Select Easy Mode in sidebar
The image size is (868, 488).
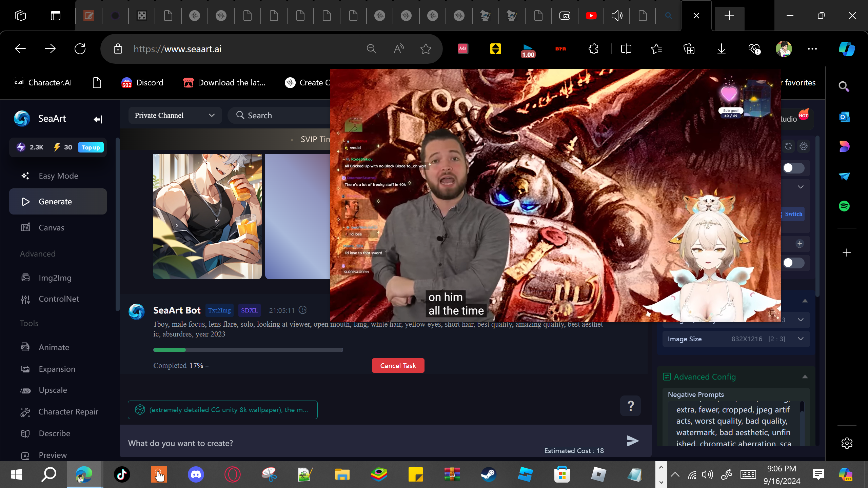click(58, 176)
